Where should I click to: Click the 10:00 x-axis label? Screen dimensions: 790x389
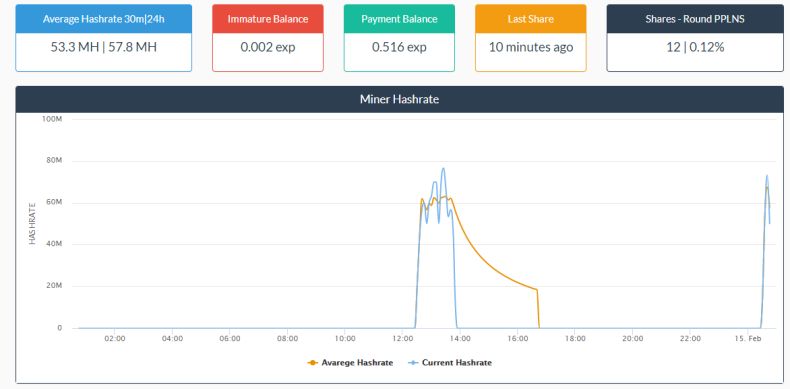[x=345, y=339]
